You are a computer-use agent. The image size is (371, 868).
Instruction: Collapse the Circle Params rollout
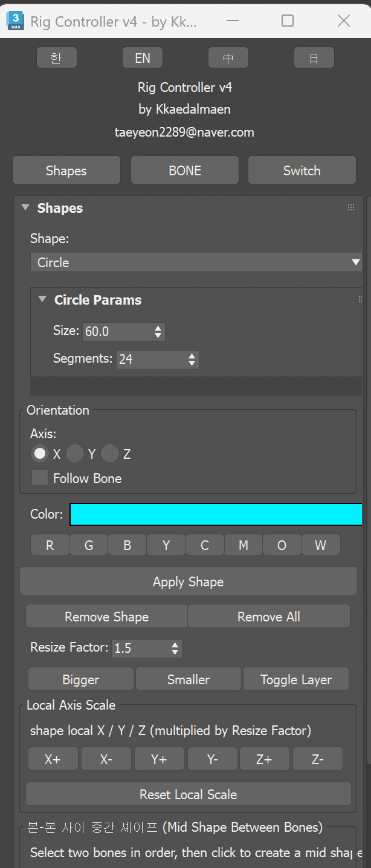[42, 299]
